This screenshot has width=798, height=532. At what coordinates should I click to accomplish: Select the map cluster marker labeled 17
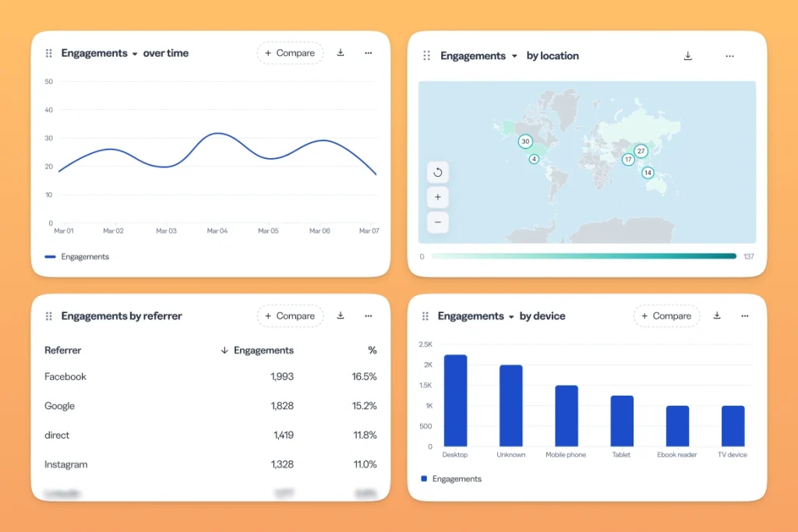pos(628,160)
